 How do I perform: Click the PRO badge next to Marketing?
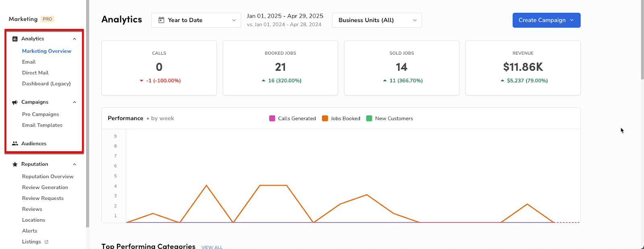pyautogui.click(x=47, y=19)
